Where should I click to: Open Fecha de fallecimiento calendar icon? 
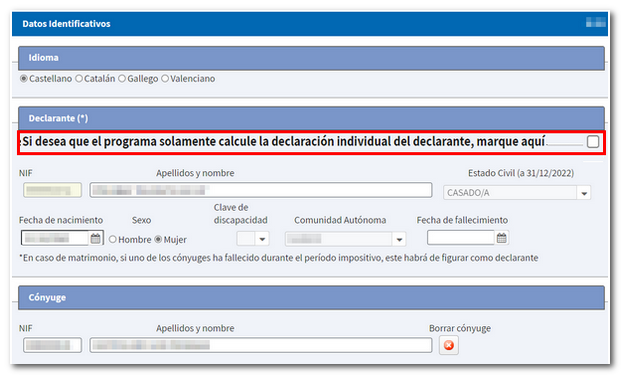click(x=501, y=238)
